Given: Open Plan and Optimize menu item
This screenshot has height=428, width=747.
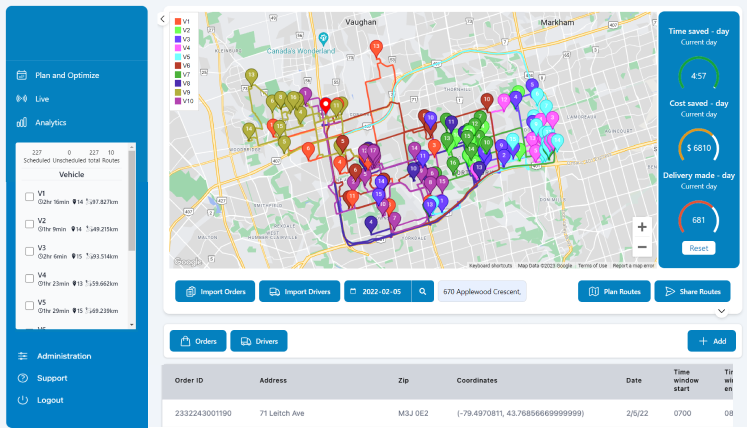Looking at the screenshot, I should pos(66,75).
